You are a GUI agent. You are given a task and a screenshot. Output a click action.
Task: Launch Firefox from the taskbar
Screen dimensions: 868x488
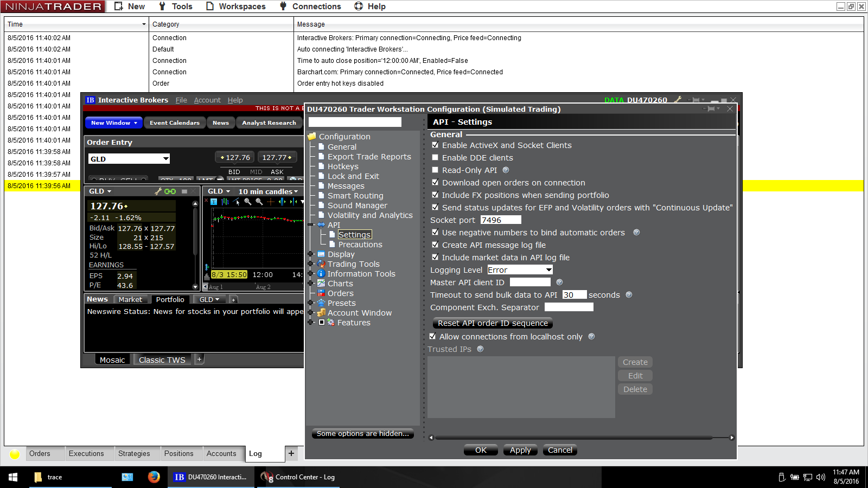pos(154,477)
